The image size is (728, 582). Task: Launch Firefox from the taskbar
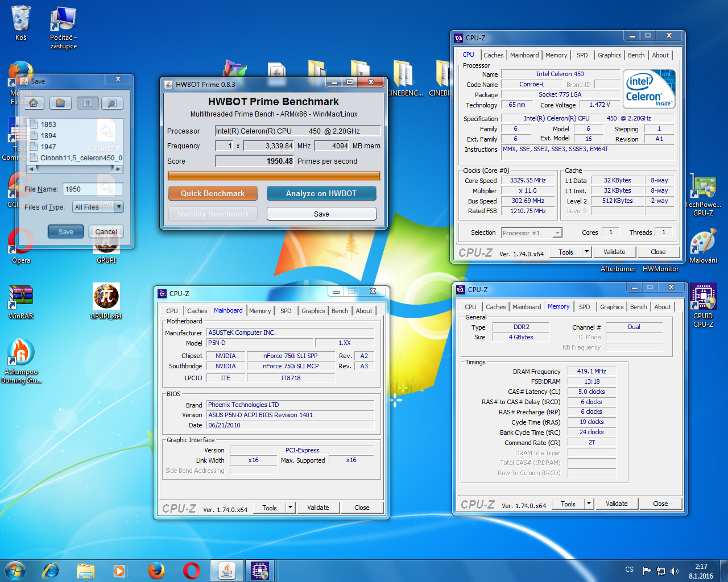tap(156, 570)
